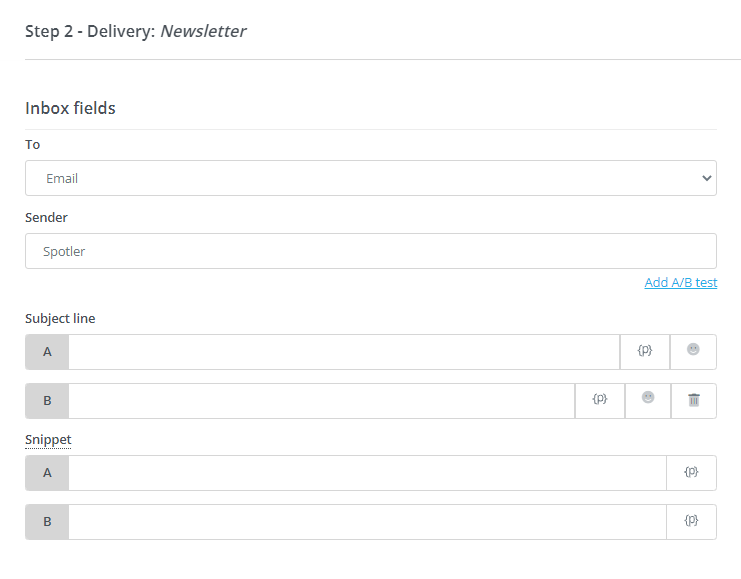Click the Add A/B test link
This screenshot has width=741, height=579.
[680, 283]
